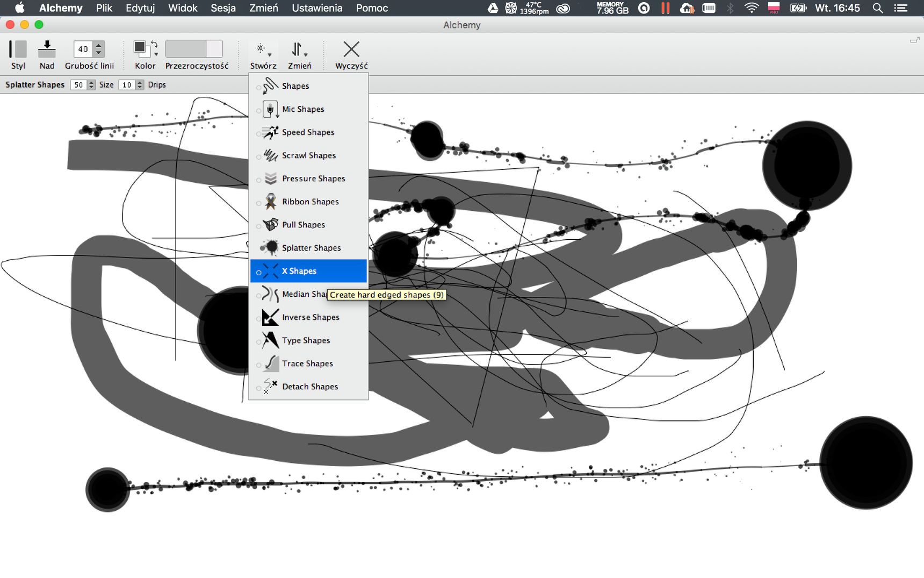Toggle the Styl line style icon
The height and width of the screenshot is (578, 924).
(18, 49)
